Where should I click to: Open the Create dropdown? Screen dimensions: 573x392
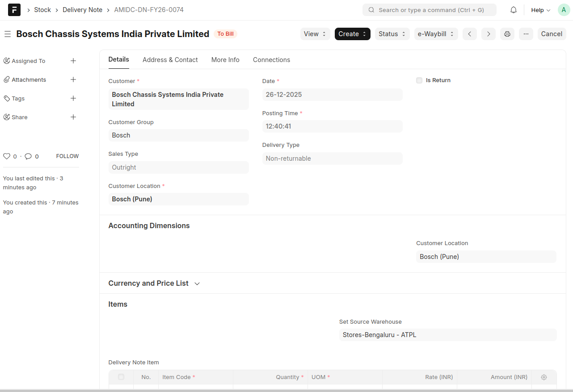(352, 34)
